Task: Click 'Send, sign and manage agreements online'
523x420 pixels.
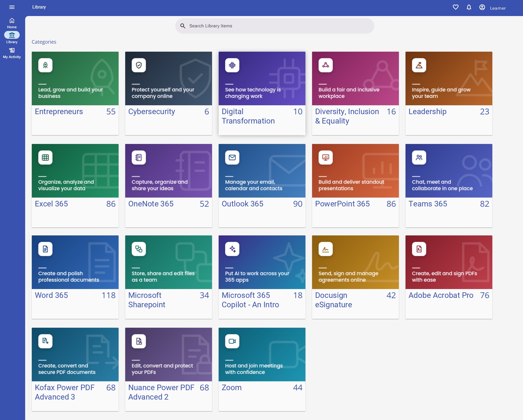Action: pos(348,277)
